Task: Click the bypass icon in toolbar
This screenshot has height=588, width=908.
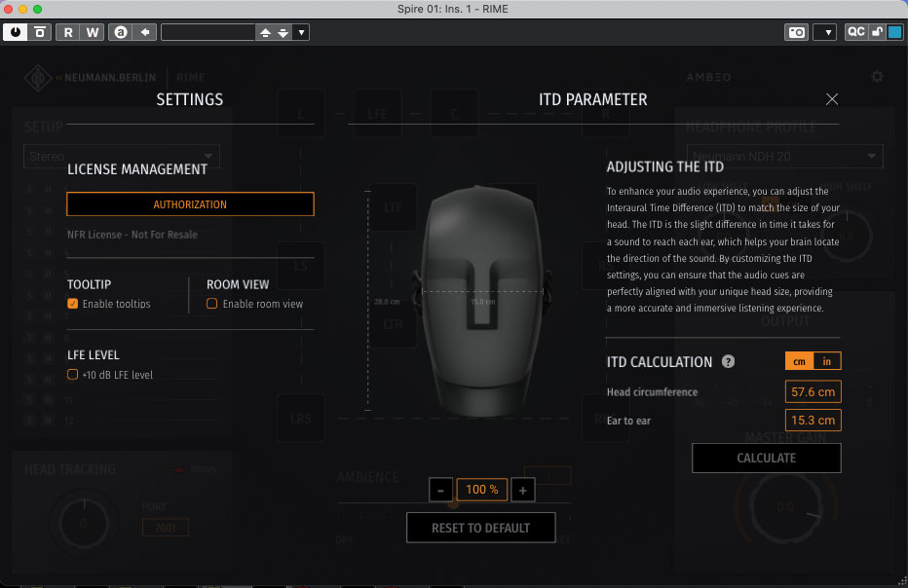Action: coord(40,32)
